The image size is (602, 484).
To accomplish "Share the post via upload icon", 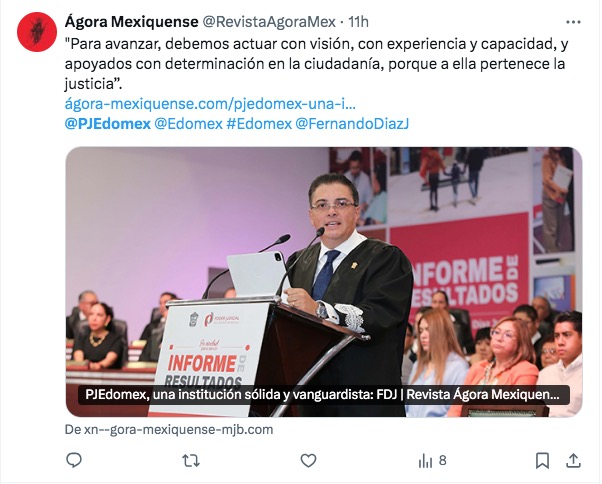I will tap(573, 460).
